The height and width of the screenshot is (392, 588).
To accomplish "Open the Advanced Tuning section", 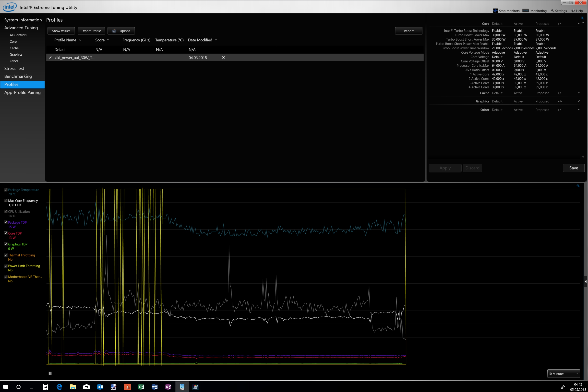I will tap(21, 28).
